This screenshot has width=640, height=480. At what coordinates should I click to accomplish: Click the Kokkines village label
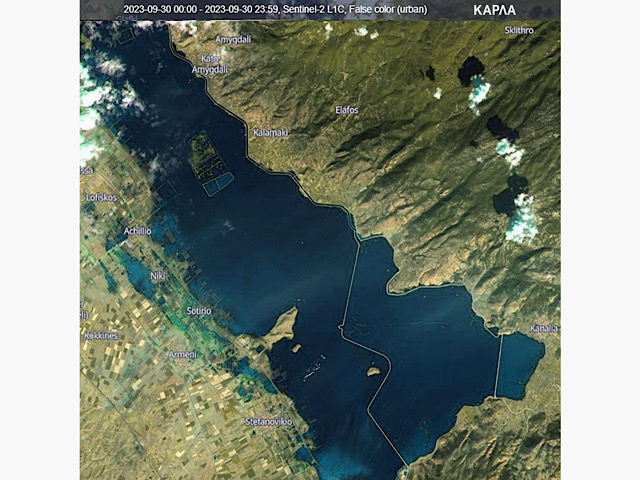[100, 335]
